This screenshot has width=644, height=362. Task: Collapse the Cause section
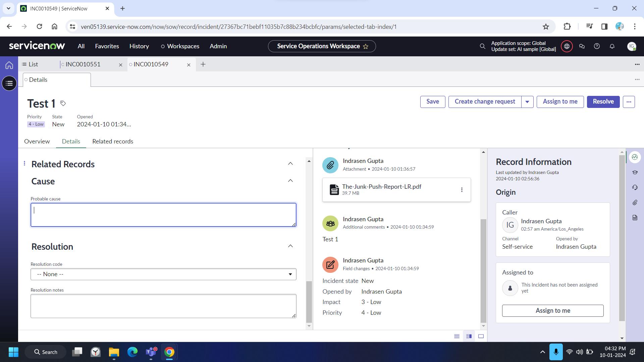pyautogui.click(x=290, y=181)
